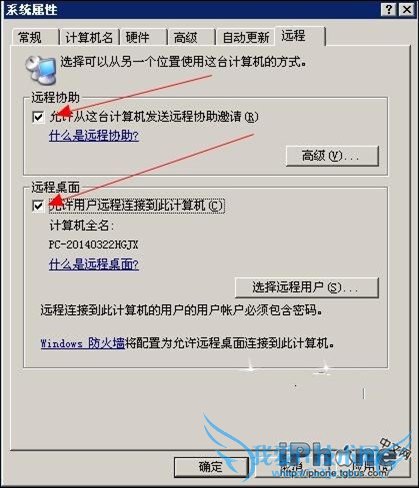
Task: Click the 取消 button
Action: (x=293, y=467)
